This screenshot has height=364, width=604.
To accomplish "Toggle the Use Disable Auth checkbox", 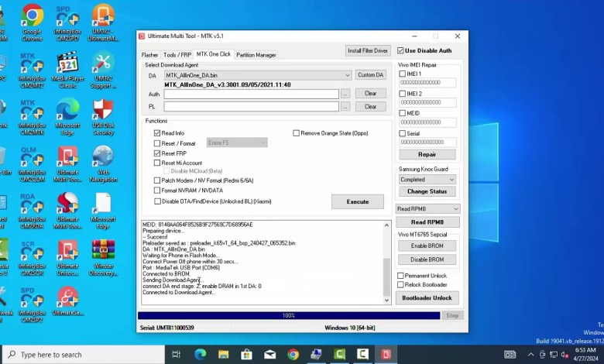I will tap(400, 50).
